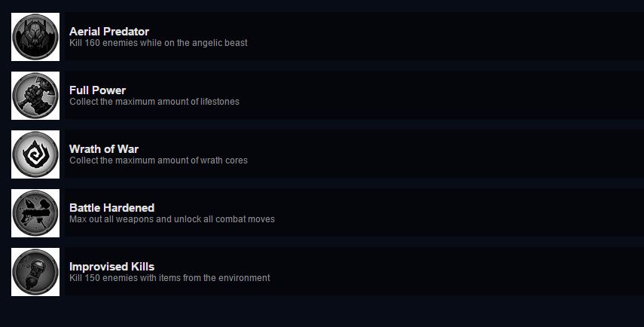This screenshot has width=644, height=327.
Task: Click the blank right part of the Battle Hardened row
Action: click(x=459, y=212)
